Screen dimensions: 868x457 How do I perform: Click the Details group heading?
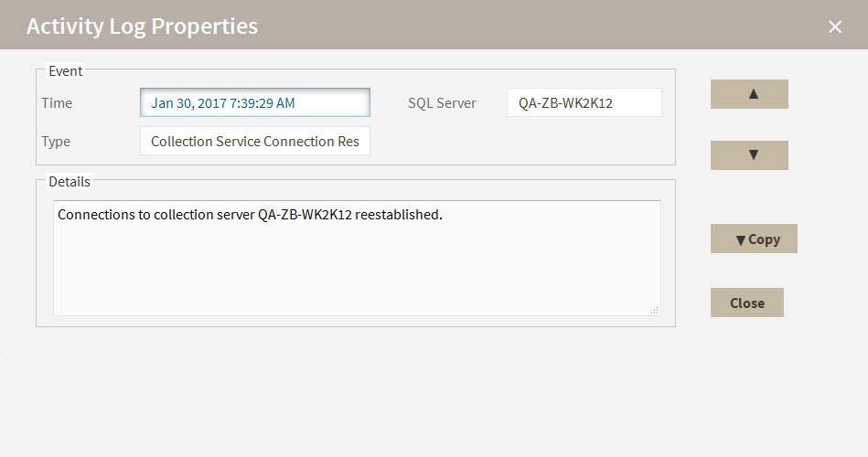(70, 182)
